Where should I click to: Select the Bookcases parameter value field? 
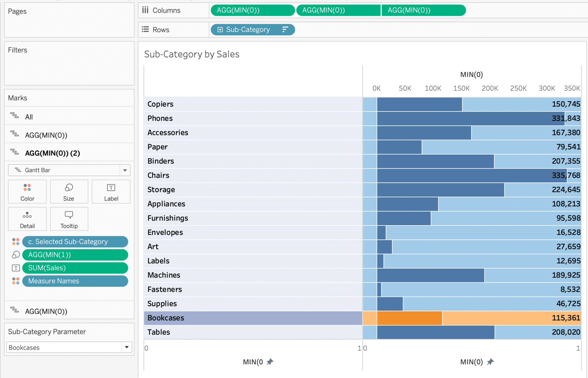[64, 347]
